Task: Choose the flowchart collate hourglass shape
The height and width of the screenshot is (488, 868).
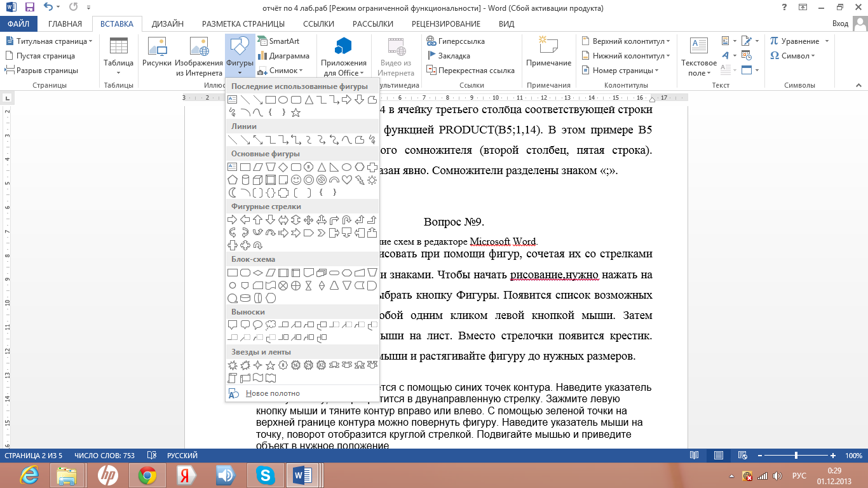Action: coord(309,285)
